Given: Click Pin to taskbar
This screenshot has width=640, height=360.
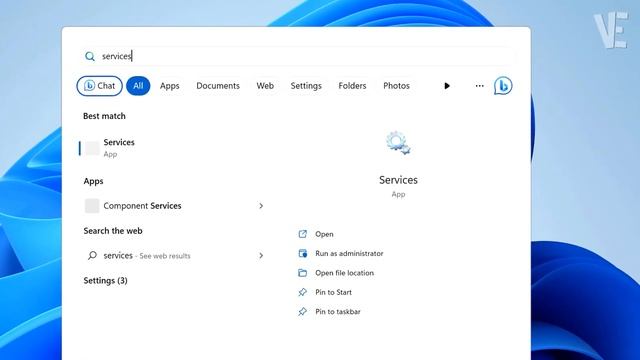Looking at the screenshot, I should (x=338, y=311).
